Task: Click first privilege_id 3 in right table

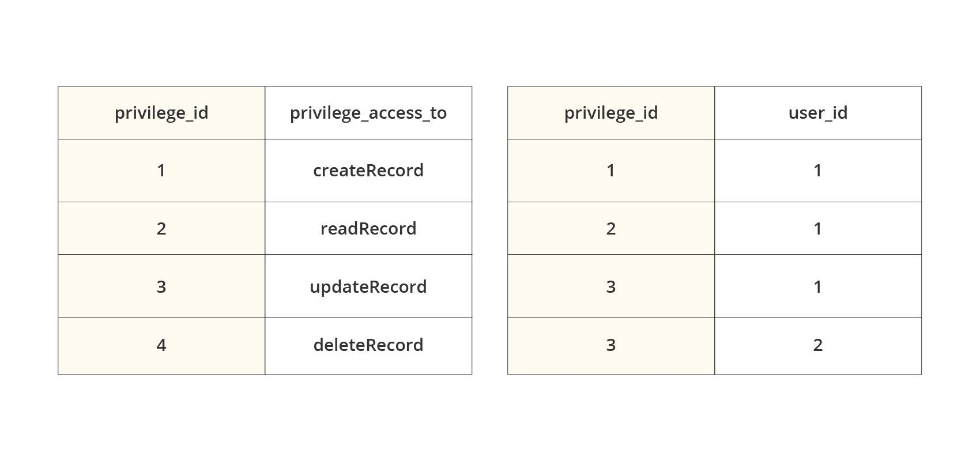Action: pos(611,286)
